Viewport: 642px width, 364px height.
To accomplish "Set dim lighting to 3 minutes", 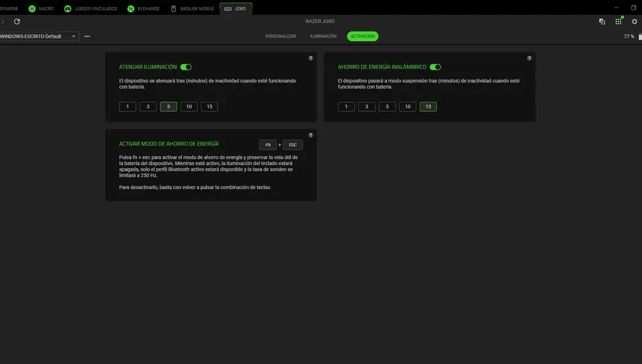I will coord(148,107).
